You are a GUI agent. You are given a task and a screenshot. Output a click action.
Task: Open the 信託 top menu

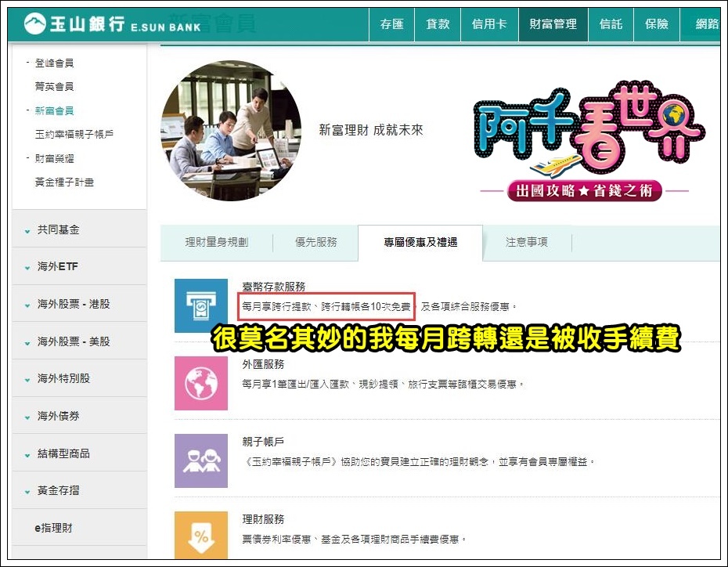pyautogui.click(x=611, y=24)
